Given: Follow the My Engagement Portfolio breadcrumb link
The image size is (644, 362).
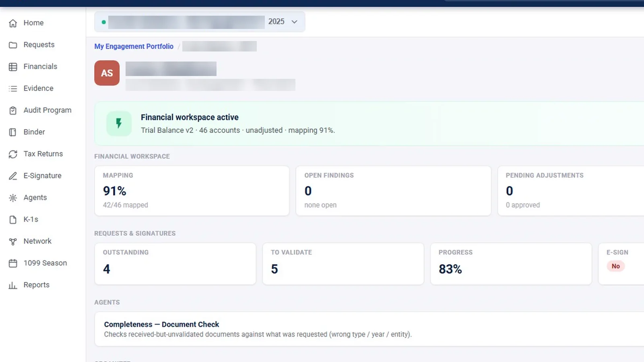Looking at the screenshot, I should 134,46.
